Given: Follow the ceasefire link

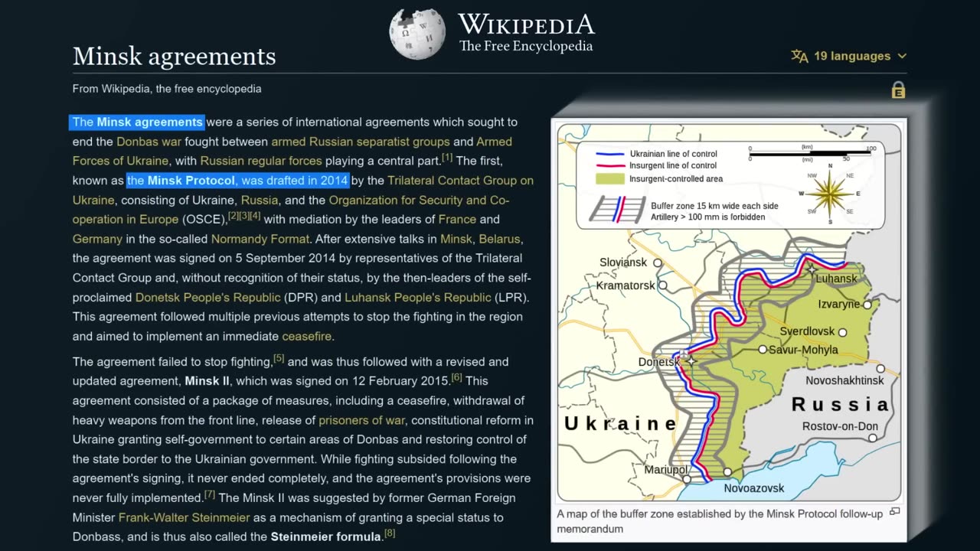Looking at the screenshot, I should [x=307, y=337].
